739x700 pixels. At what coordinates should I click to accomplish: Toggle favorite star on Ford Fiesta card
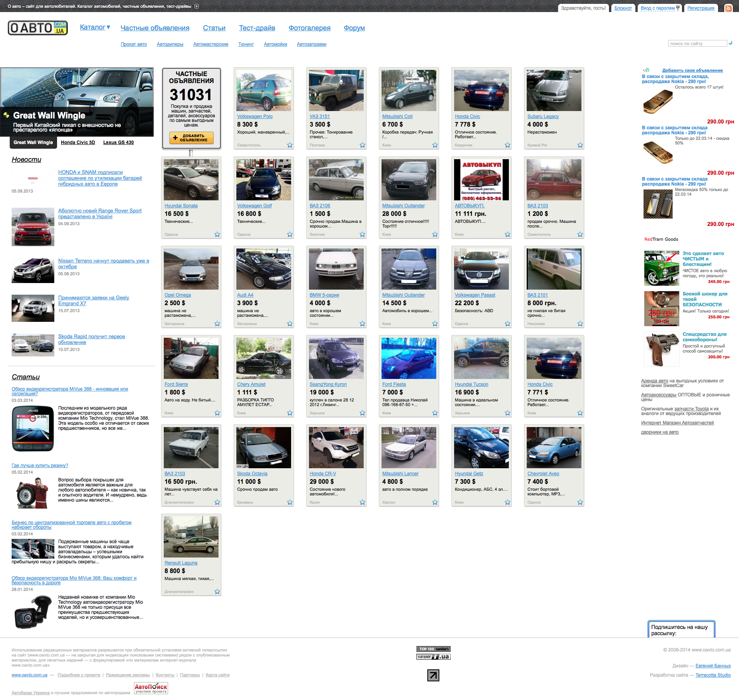(x=435, y=413)
